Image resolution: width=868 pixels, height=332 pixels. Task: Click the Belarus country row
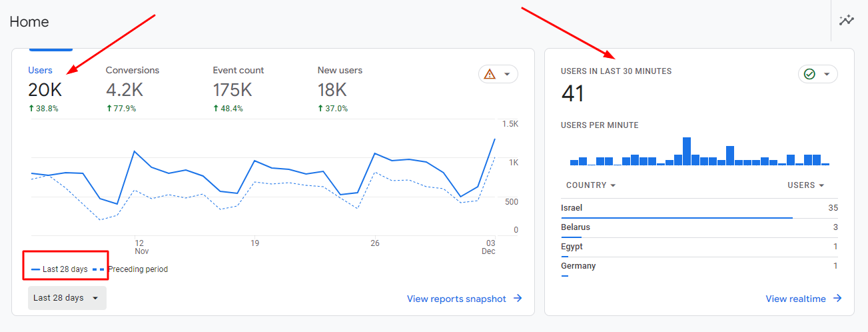click(x=699, y=228)
